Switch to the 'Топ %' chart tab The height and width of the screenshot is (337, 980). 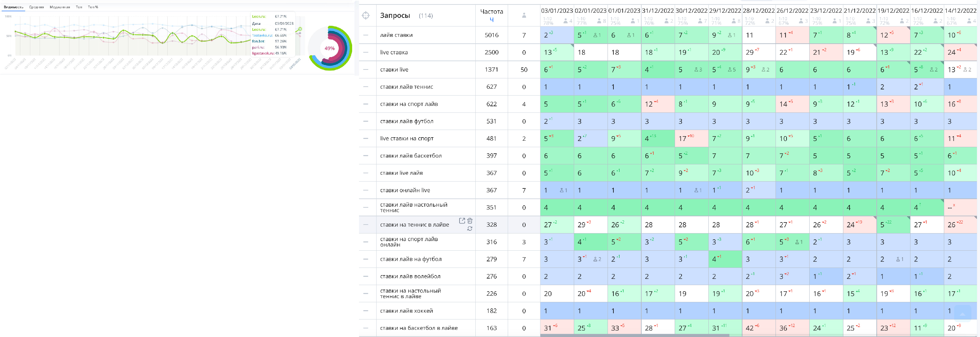pyautogui.click(x=93, y=7)
